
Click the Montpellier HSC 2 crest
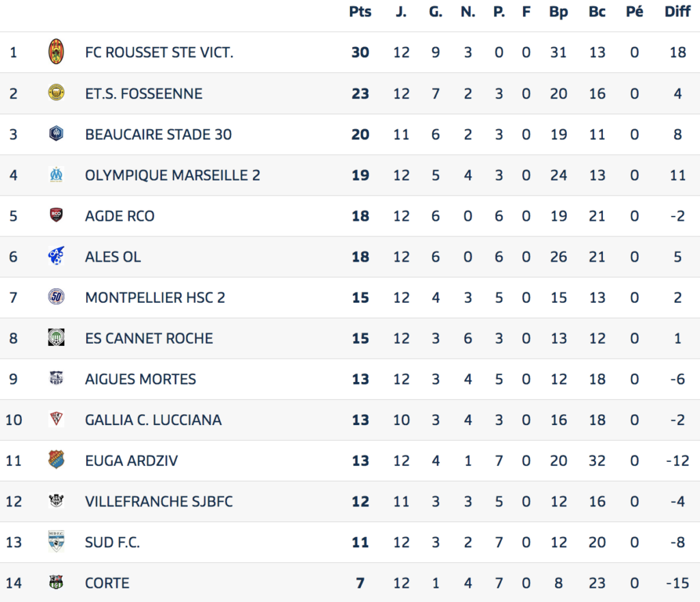pyautogui.click(x=56, y=297)
